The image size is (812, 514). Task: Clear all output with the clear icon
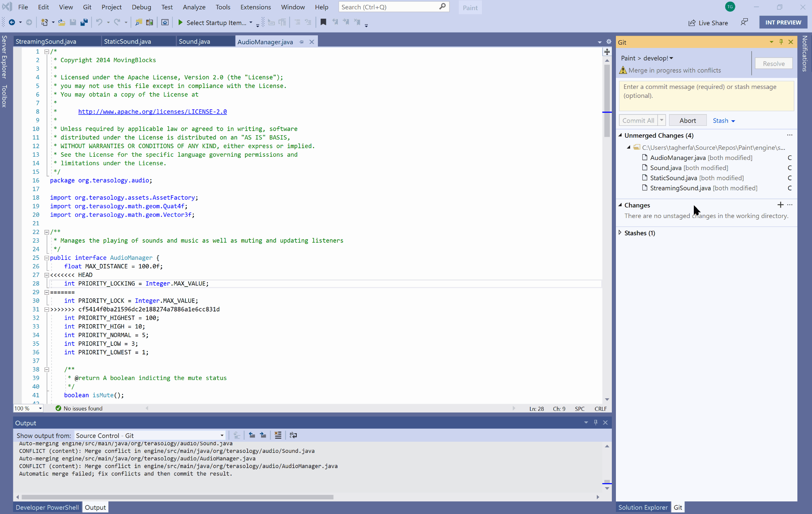tap(278, 435)
